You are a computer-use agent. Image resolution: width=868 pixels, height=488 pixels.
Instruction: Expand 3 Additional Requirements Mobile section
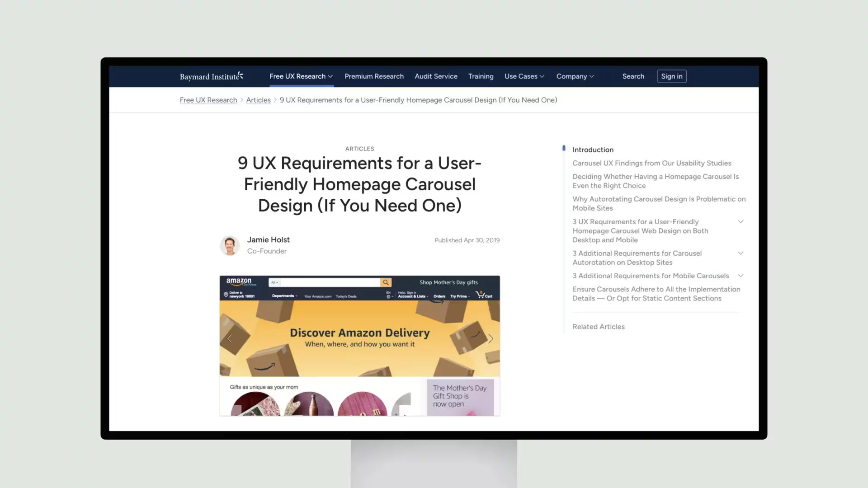click(x=741, y=275)
